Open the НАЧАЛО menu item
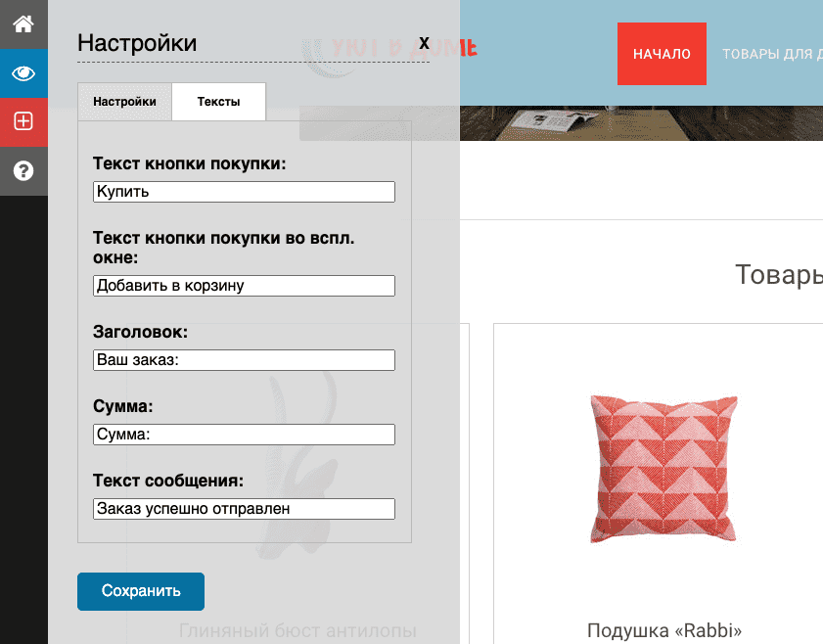This screenshot has width=823, height=644. tap(662, 54)
